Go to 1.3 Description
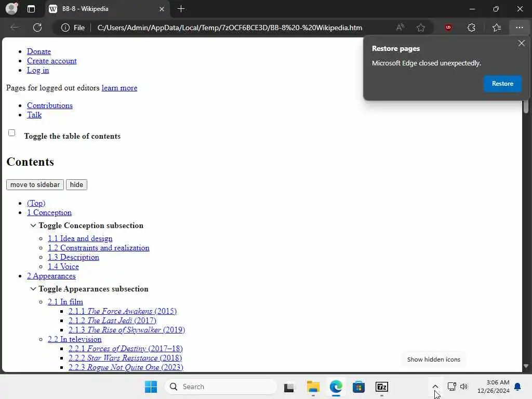This screenshot has width=532, height=399. tap(74, 258)
